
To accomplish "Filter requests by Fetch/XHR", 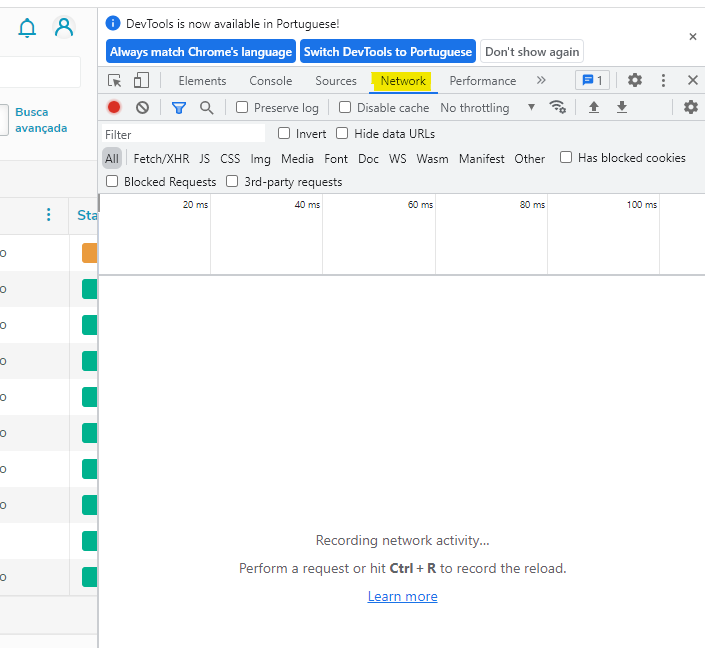I will tap(161, 159).
